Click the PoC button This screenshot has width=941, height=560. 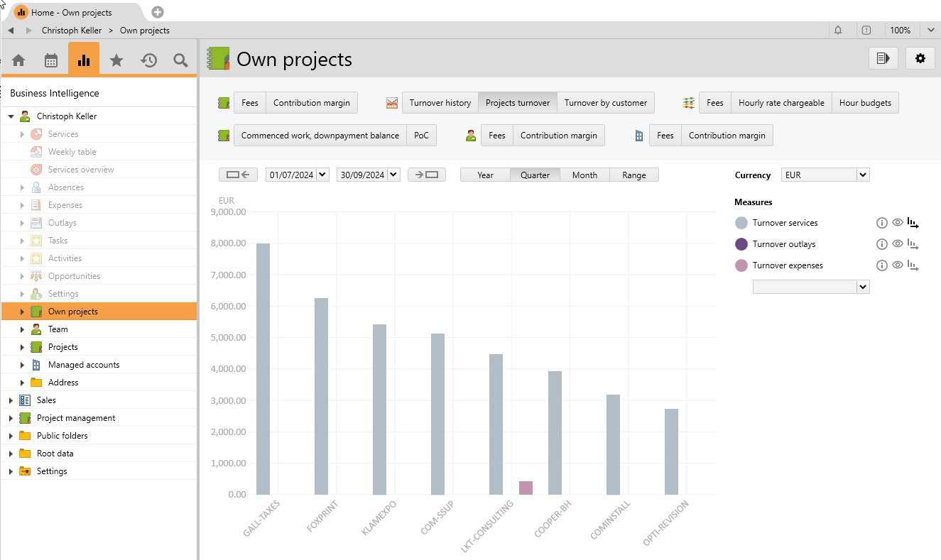421,136
